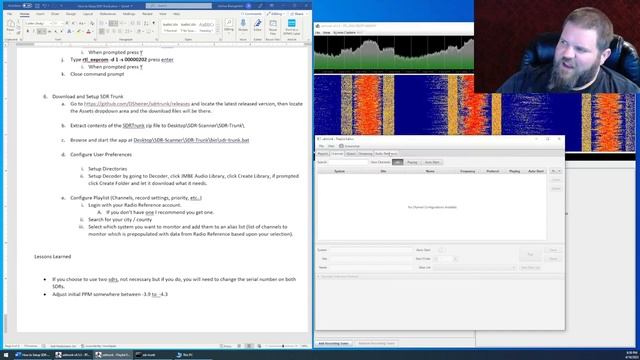
Task: Open the File tab in Word
Action: [10, 14]
